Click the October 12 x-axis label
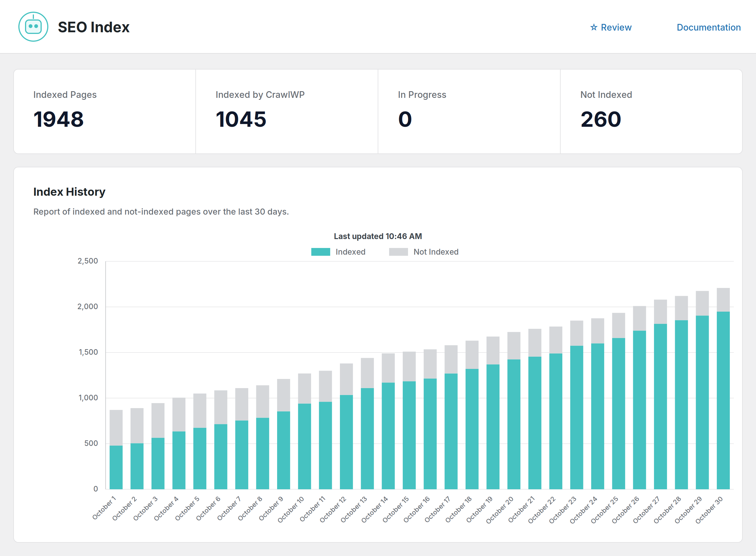Viewport: 756px width, 556px height. 333,509
